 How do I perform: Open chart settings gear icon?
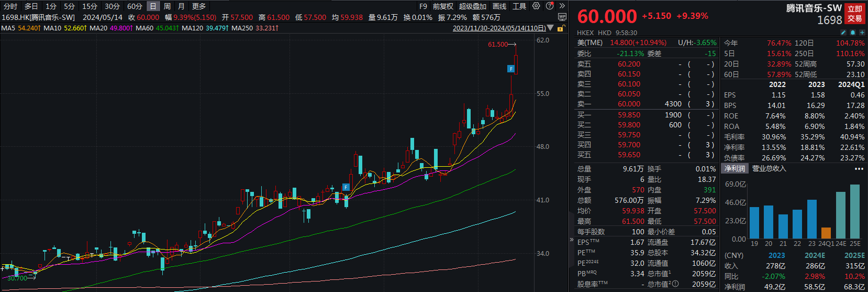[536, 6]
